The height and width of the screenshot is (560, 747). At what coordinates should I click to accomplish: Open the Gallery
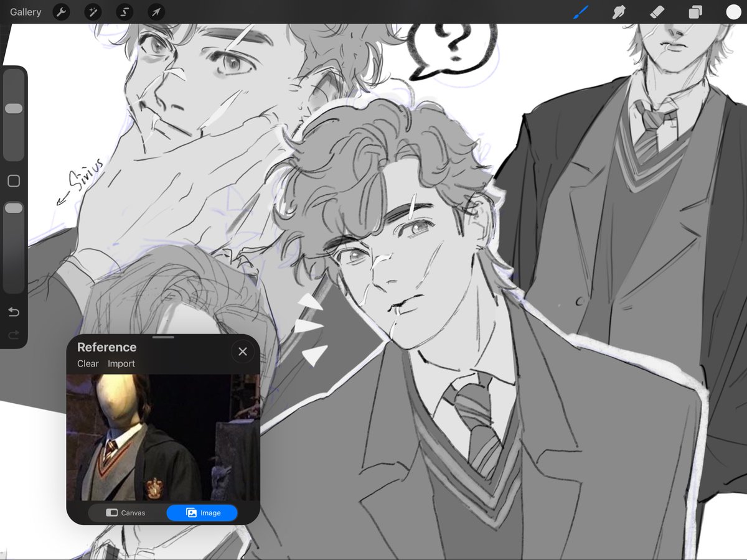(x=25, y=11)
